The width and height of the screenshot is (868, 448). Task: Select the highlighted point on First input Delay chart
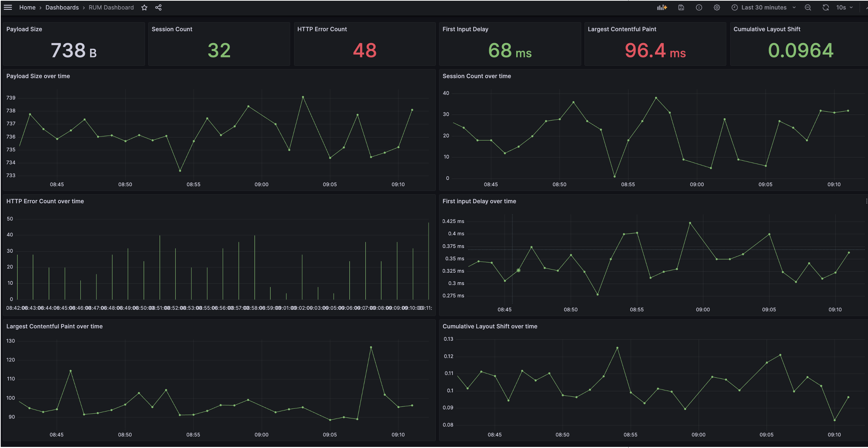pos(518,270)
